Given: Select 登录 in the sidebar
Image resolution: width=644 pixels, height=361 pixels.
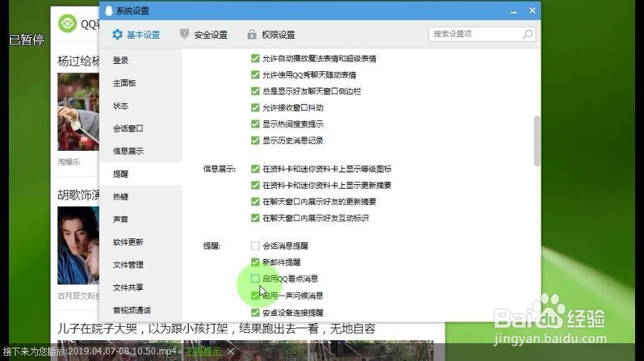Looking at the screenshot, I should 141,60.
